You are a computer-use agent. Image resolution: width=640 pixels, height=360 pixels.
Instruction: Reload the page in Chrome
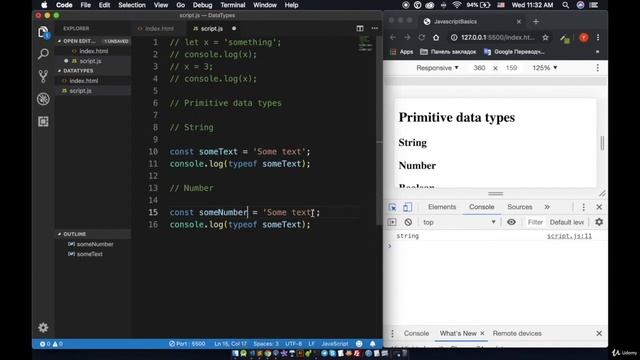pyautogui.click(x=422, y=37)
